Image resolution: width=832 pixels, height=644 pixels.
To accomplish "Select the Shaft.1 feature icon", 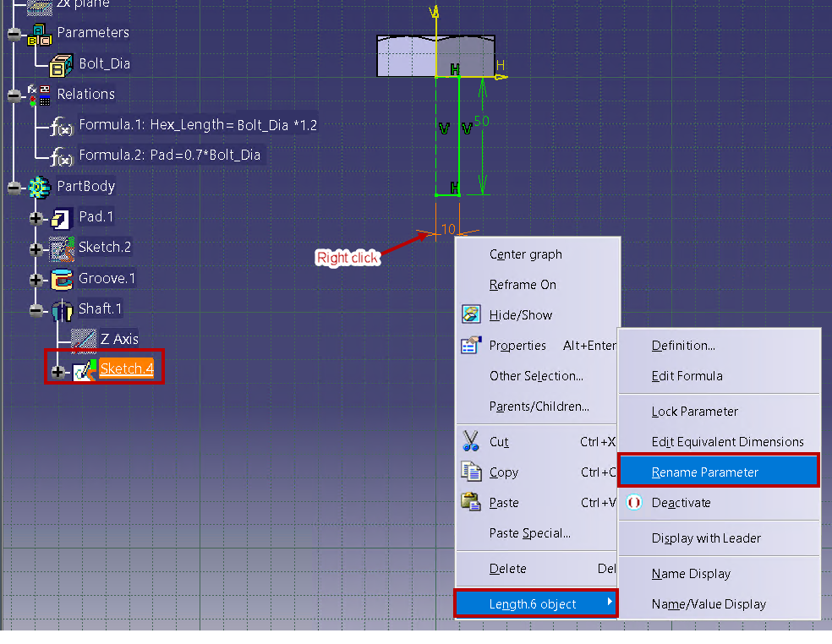I will [x=64, y=309].
